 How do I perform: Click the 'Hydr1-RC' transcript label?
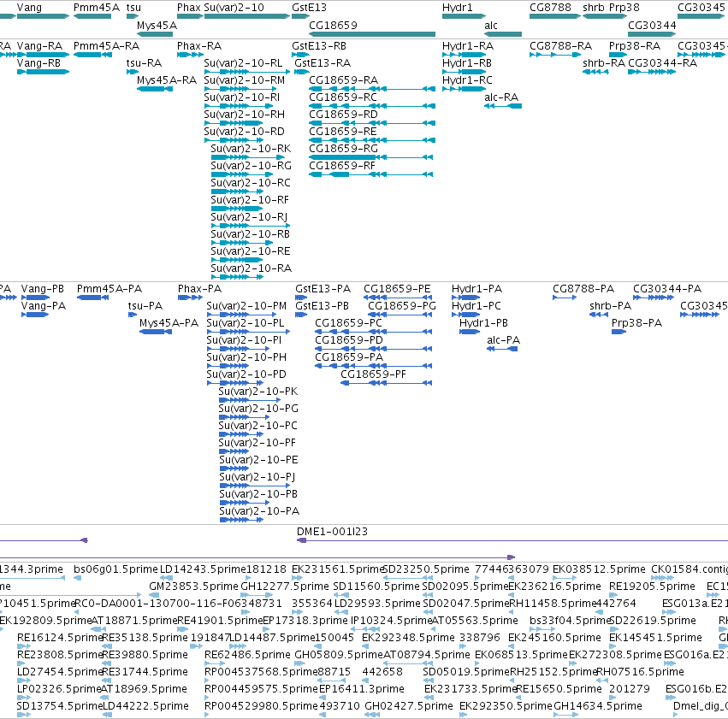pyautogui.click(x=468, y=80)
